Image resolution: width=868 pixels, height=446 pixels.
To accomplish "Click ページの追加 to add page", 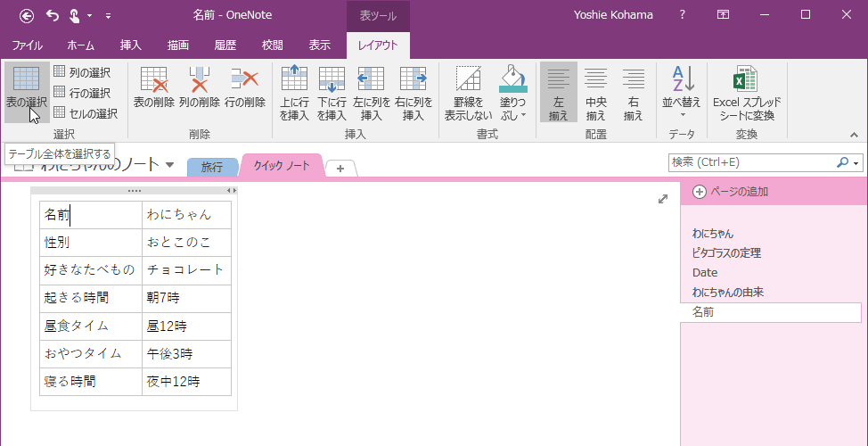I will click(731, 192).
